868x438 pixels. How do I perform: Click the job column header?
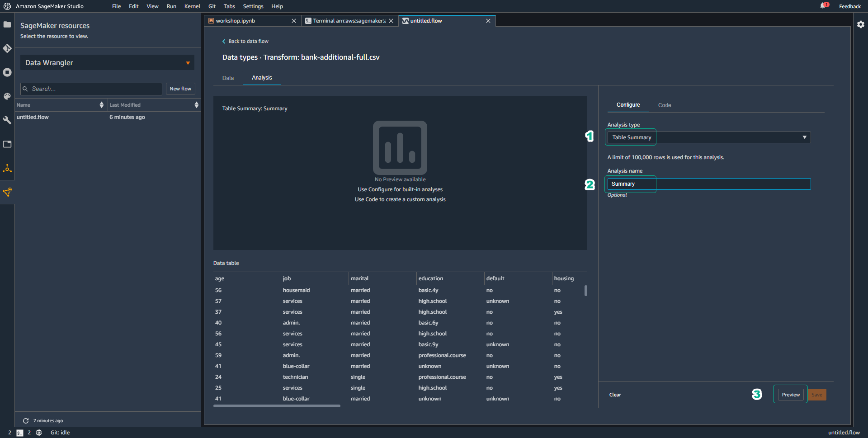[315, 278]
